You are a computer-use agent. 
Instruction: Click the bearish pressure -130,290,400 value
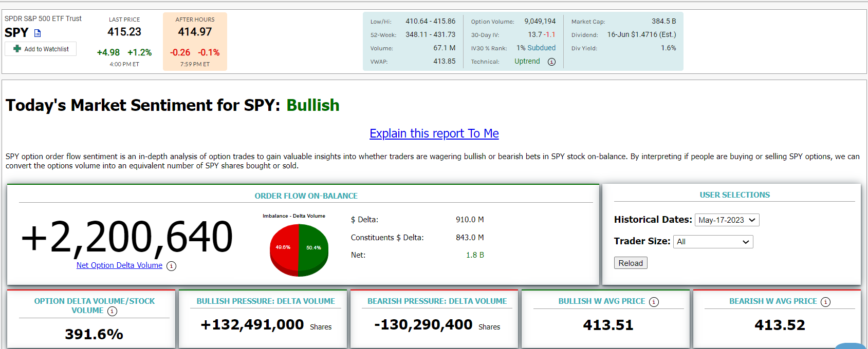tap(423, 325)
